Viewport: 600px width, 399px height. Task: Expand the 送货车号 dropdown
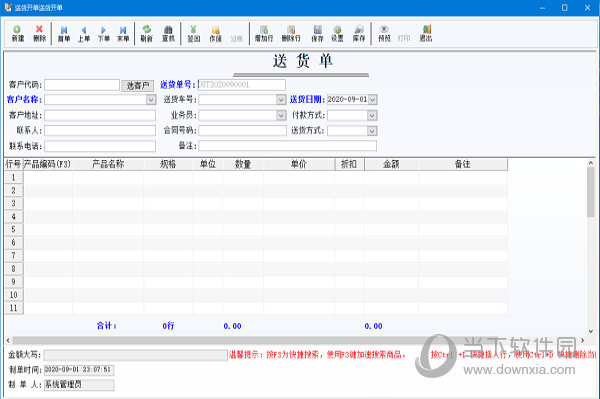pyautogui.click(x=281, y=100)
